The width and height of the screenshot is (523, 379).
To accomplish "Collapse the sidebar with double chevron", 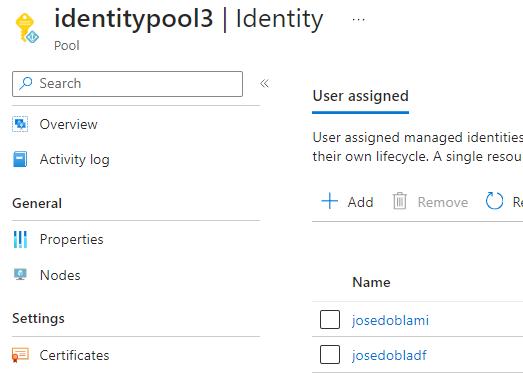I will coord(265,83).
